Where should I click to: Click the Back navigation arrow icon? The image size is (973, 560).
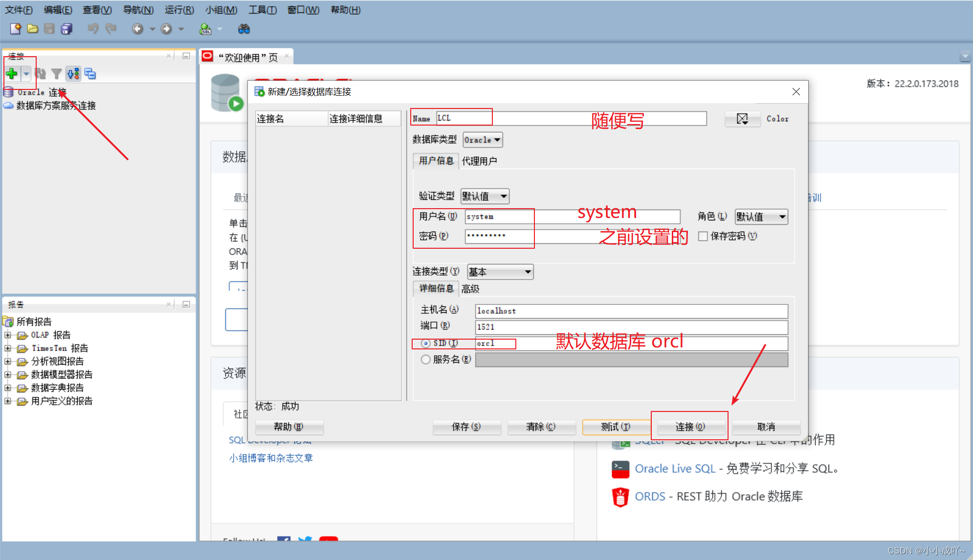tap(138, 29)
